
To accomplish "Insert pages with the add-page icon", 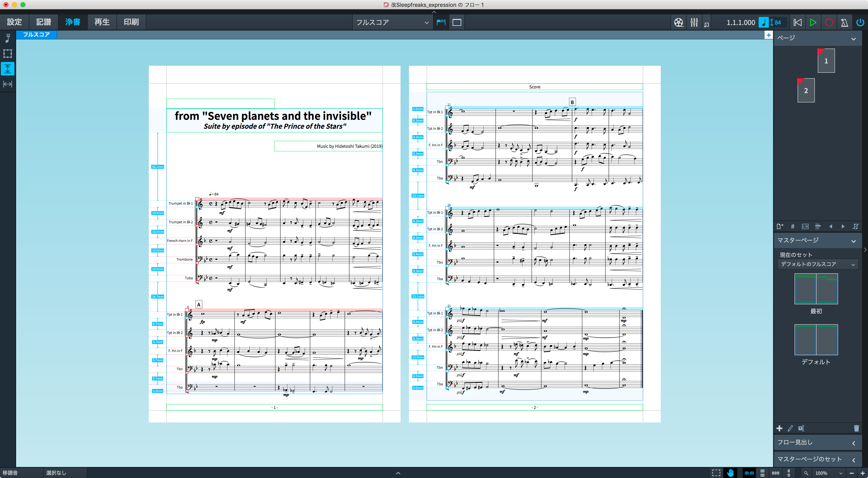I will pyautogui.click(x=780, y=226).
